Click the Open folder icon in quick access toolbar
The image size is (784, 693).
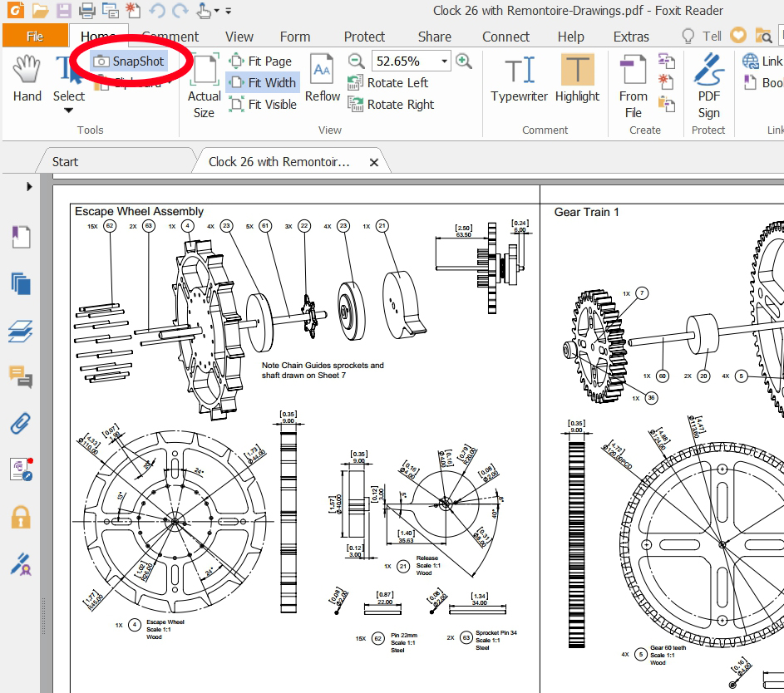click(x=41, y=10)
